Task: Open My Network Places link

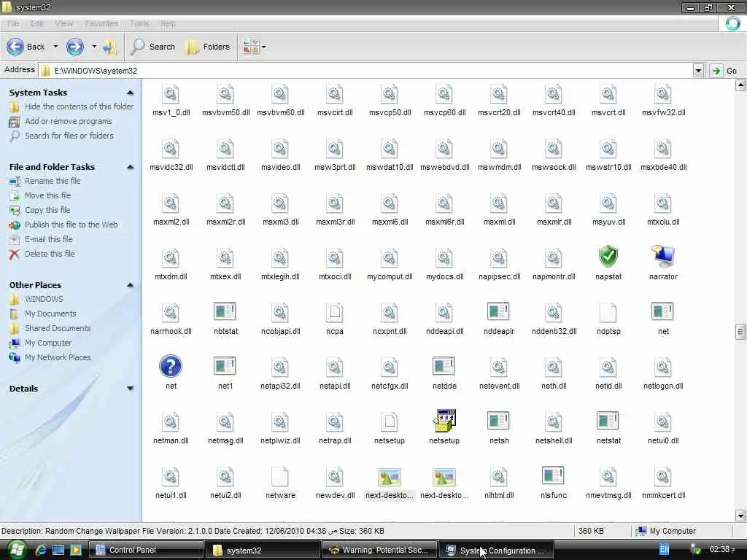Action: [58, 357]
